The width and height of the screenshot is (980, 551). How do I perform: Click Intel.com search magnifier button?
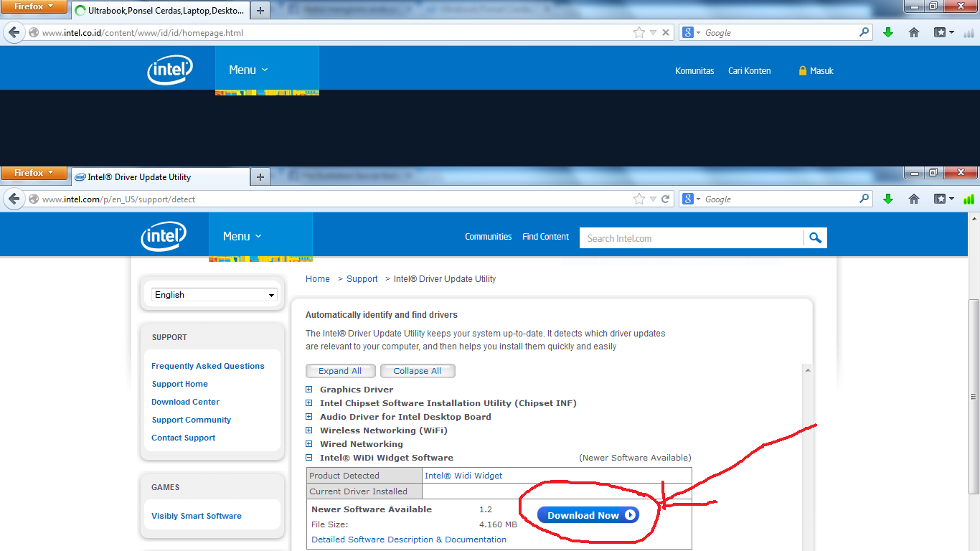pos(815,237)
